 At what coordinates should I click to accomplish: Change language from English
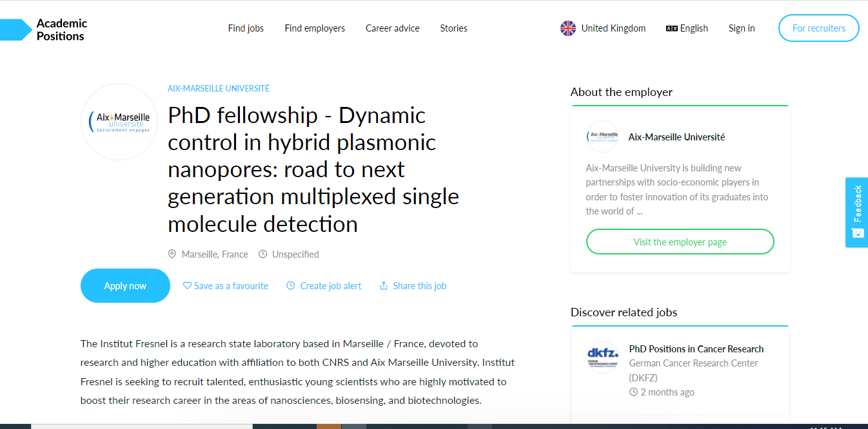(x=694, y=28)
